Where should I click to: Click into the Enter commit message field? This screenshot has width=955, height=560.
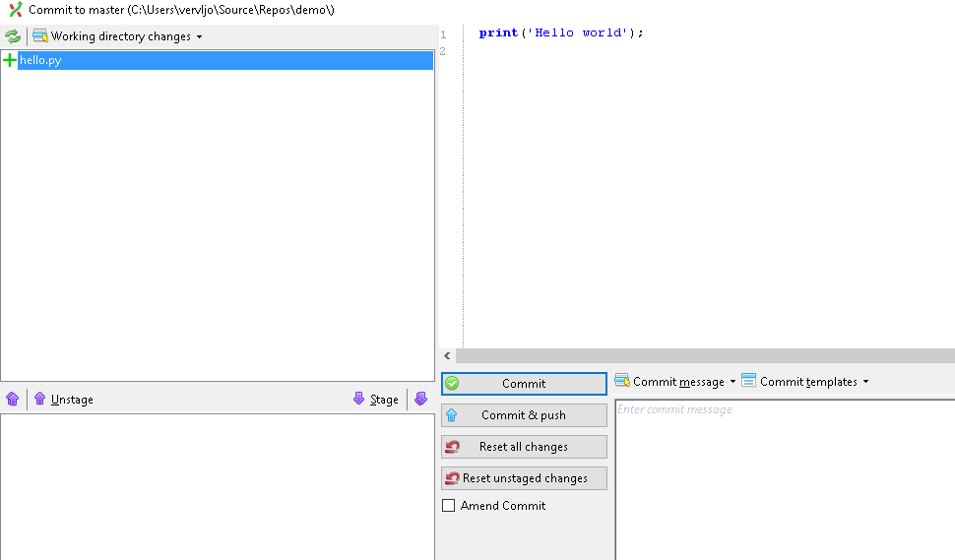click(x=785, y=479)
